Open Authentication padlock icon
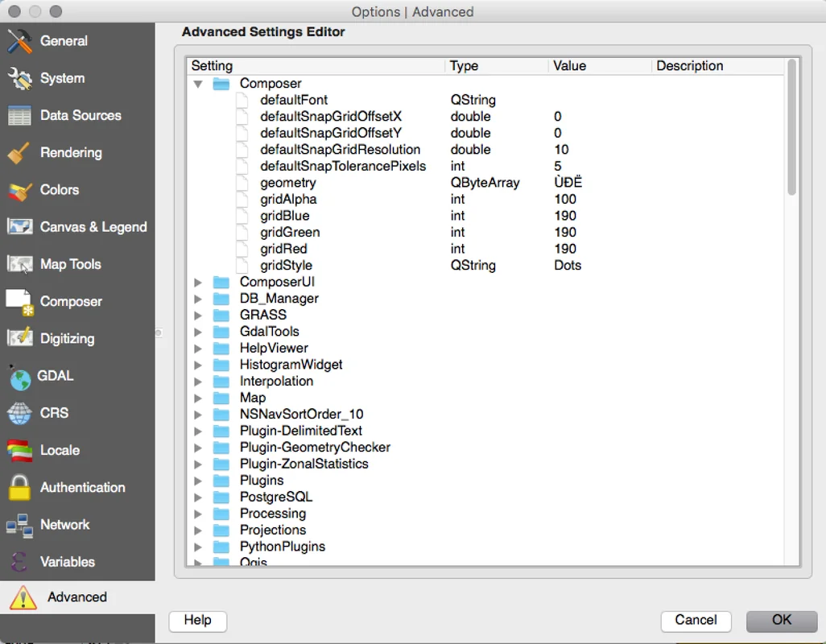The image size is (826, 644). [x=19, y=487]
